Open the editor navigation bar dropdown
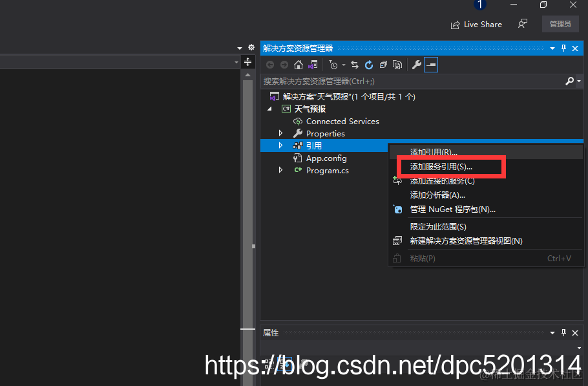This screenshot has width=588, height=386. pyautogui.click(x=236, y=62)
